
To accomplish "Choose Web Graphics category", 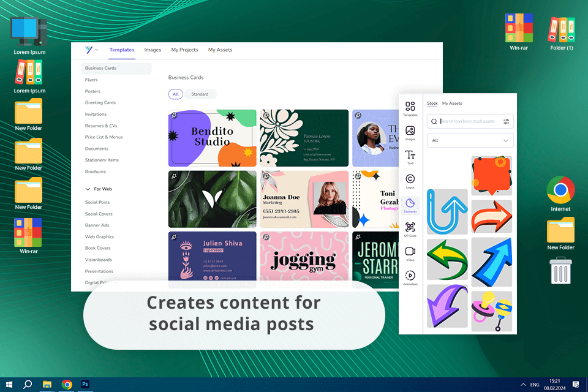I will pos(99,237).
